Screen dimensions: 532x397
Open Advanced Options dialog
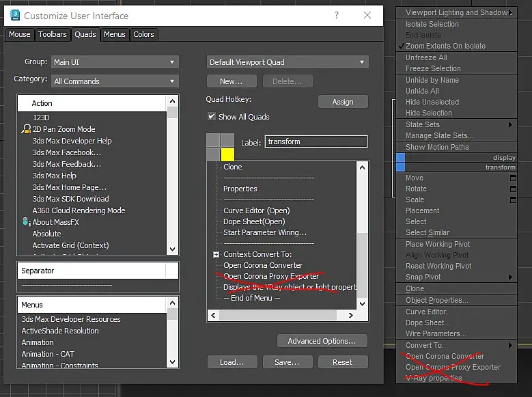322,341
